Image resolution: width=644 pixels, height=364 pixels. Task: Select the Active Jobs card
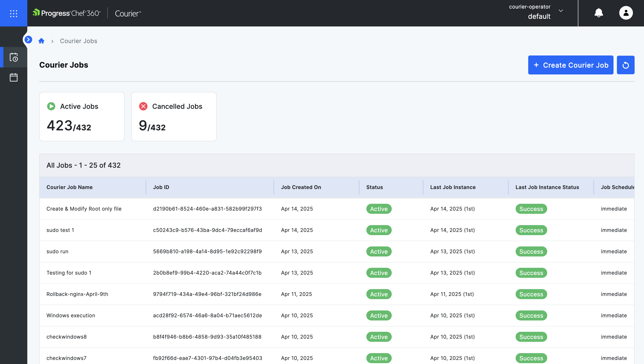click(82, 116)
